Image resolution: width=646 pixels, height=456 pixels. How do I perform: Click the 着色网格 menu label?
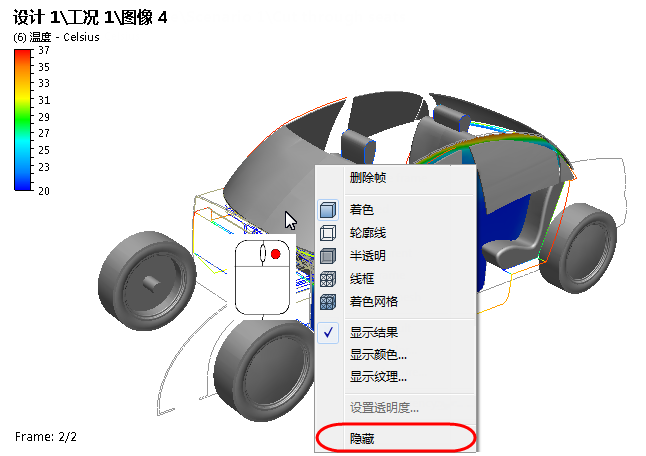(x=374, y=302)
